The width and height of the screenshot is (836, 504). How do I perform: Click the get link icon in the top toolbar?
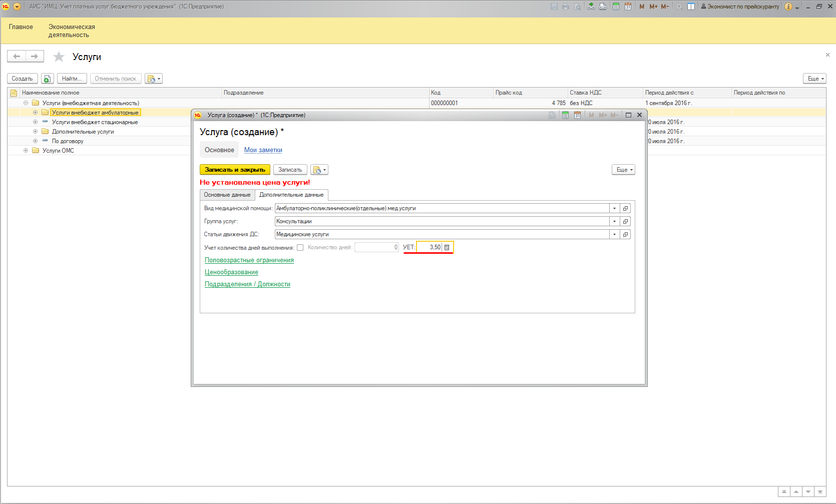[591, 7]
